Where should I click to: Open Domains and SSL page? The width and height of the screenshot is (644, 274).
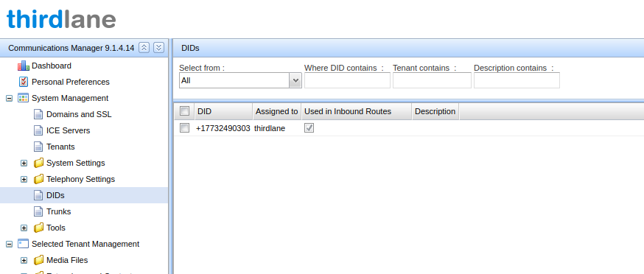(79, 114)
